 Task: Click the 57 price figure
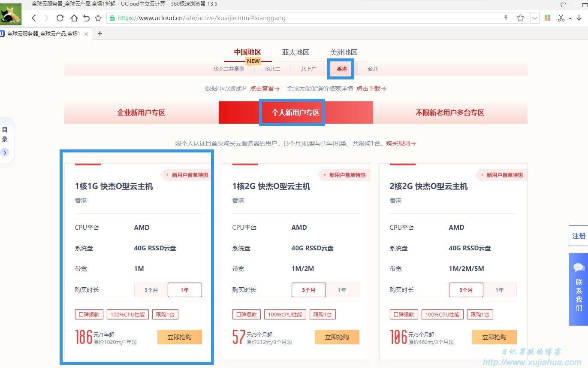239,338
